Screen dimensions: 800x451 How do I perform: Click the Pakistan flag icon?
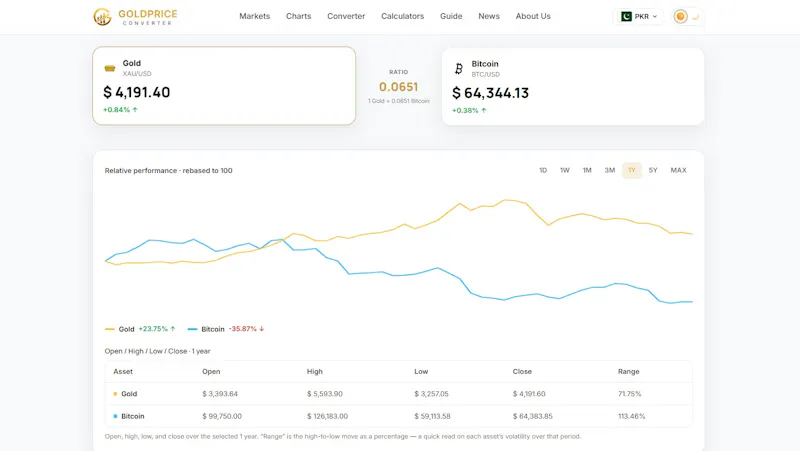point(626,16)
